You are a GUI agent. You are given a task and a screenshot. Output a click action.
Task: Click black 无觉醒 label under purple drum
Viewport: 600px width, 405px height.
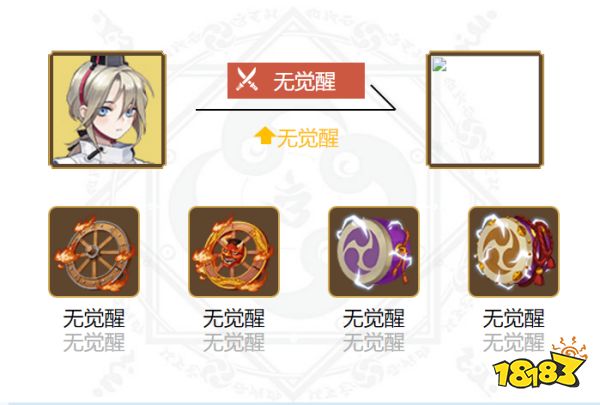[374, 318]
